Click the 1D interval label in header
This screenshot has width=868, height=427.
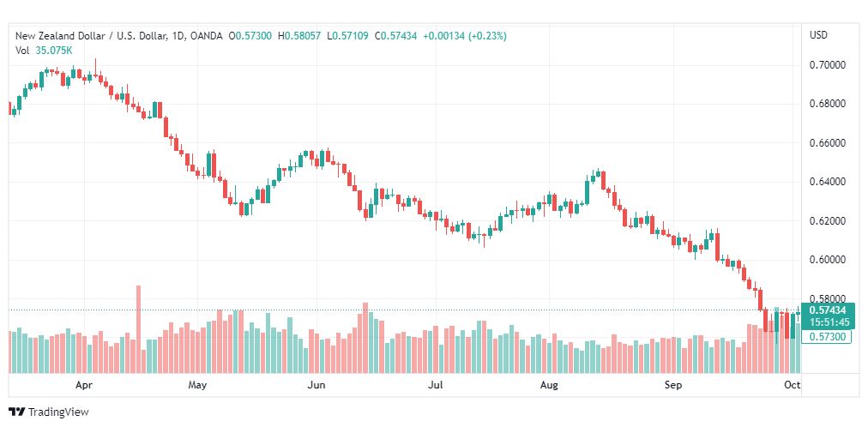click(178, 36)
